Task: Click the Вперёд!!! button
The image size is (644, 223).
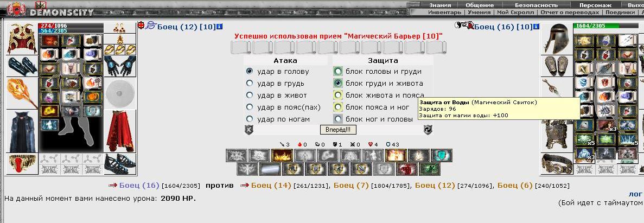Action: coord(338,130)
